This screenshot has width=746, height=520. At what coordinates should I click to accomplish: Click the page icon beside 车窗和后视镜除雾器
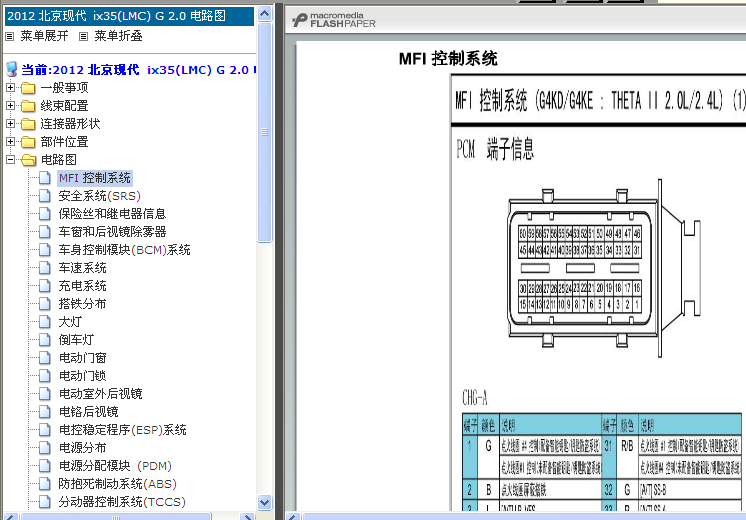[45, 232]
